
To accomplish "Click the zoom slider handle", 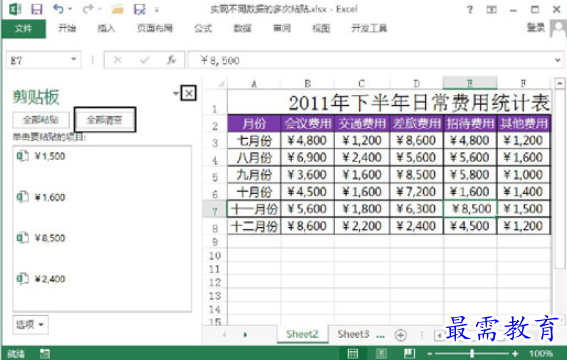I will (x=472, y=353).
